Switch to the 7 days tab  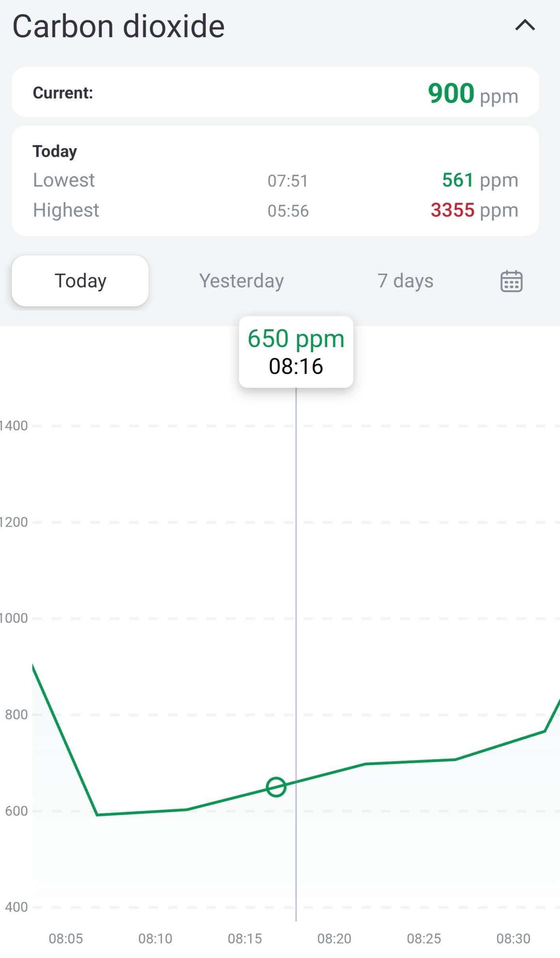pos(405,281)
